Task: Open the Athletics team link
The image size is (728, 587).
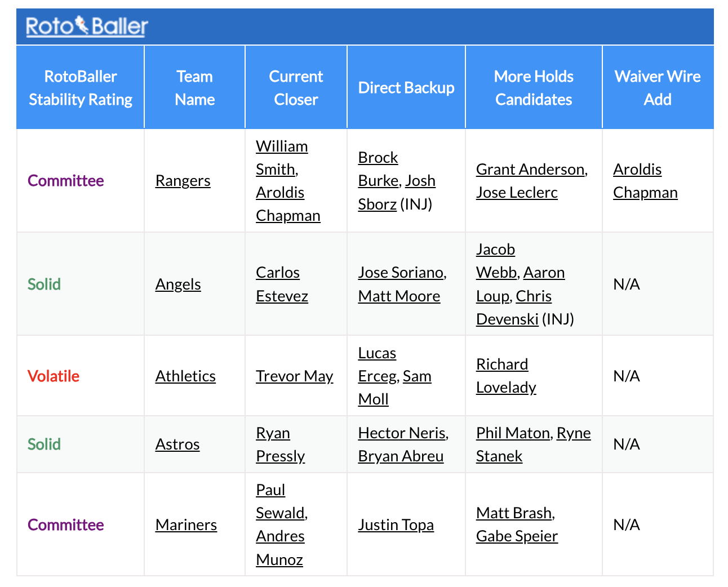Action: pyautogui.click(x=185, y=376)
